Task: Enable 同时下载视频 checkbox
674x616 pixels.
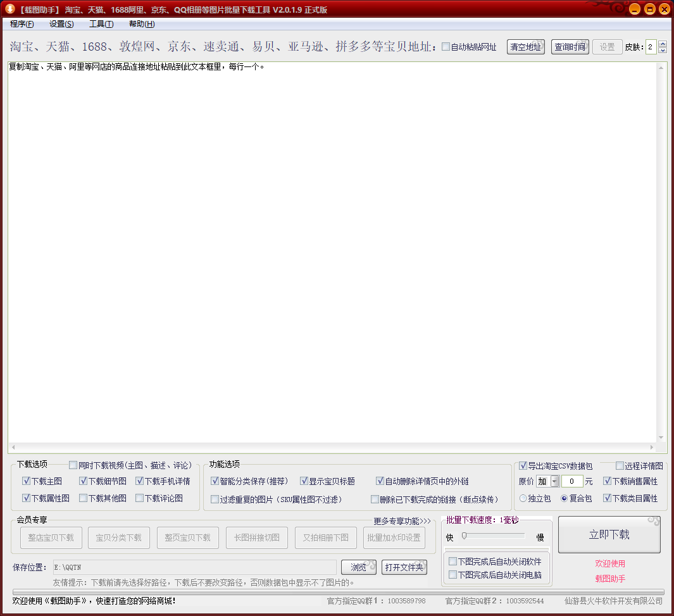Action: 73,465
